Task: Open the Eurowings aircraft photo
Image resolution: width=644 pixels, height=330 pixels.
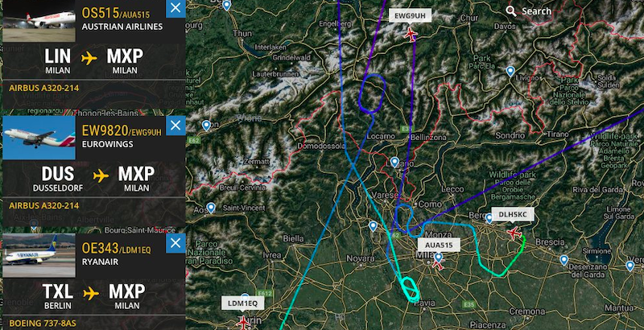Action: pos(39,138)
